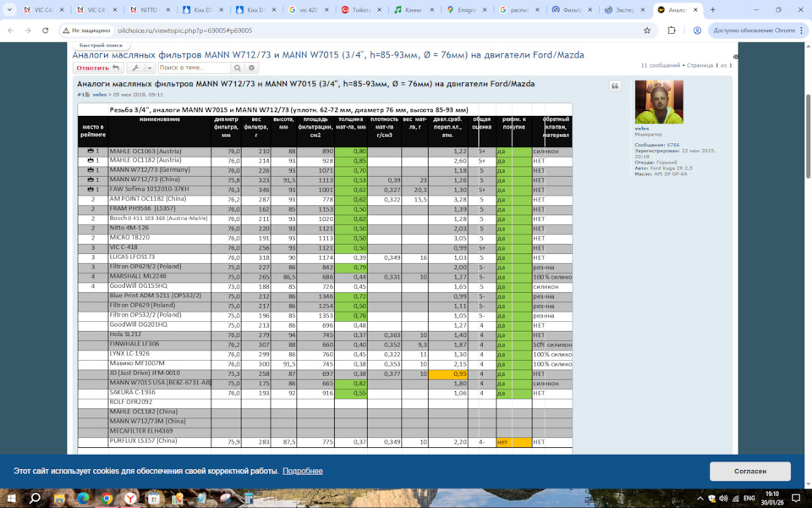Expand the topic tools dropdown arrow
Screen dimensions: 812x508
coord(149,68)
